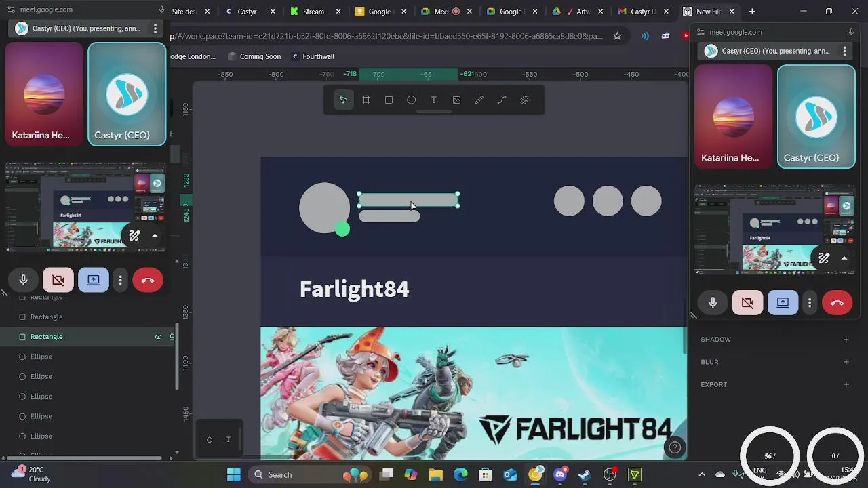
Task: Open the help question mark button
Action: [x=675, y=447]
